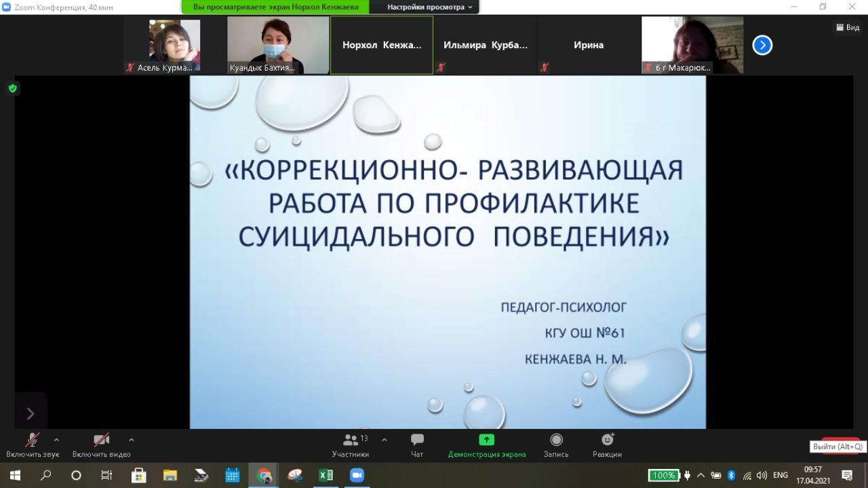The width and height of the screenshot is (868, 488).
Task: Open Excel from the taskbar
Action: [x=326, y=475]
